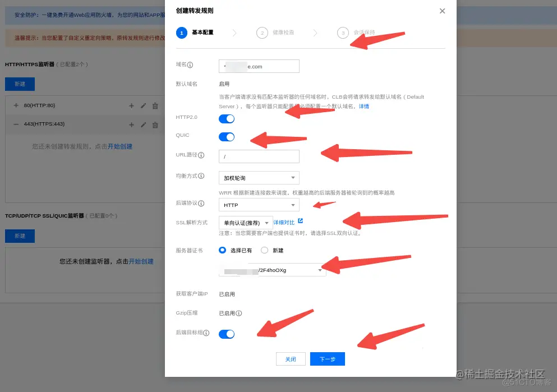Click the info icon next to 均衡方式
The image size is (557, 392).
tap(201, 176)
